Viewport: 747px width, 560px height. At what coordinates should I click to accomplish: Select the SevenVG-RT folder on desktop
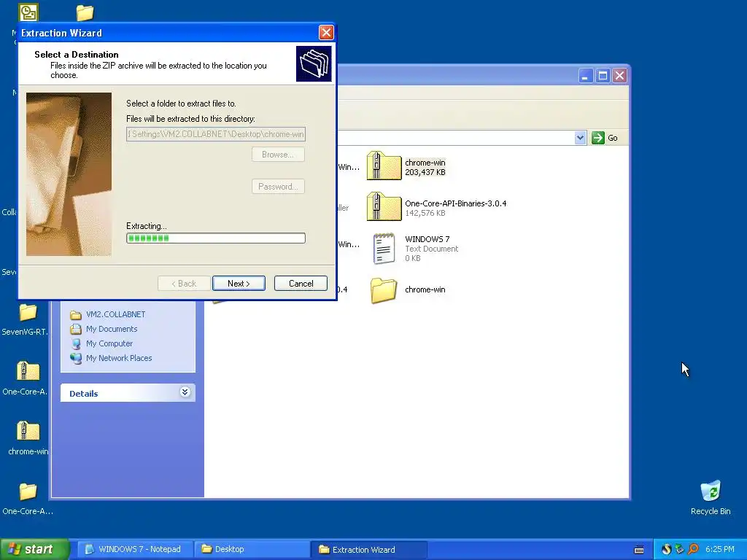(x=27, y=312)
